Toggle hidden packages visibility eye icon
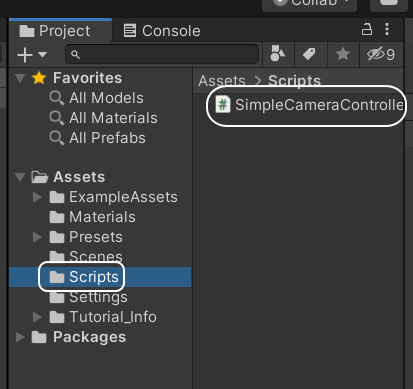413x389 pixels. pos(381,54)
